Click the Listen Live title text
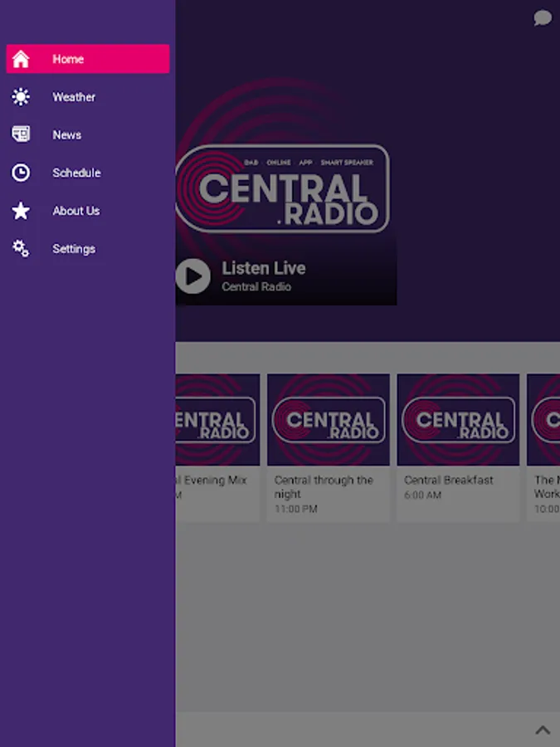Screen dimensions: 560x747 pos(264,268)
